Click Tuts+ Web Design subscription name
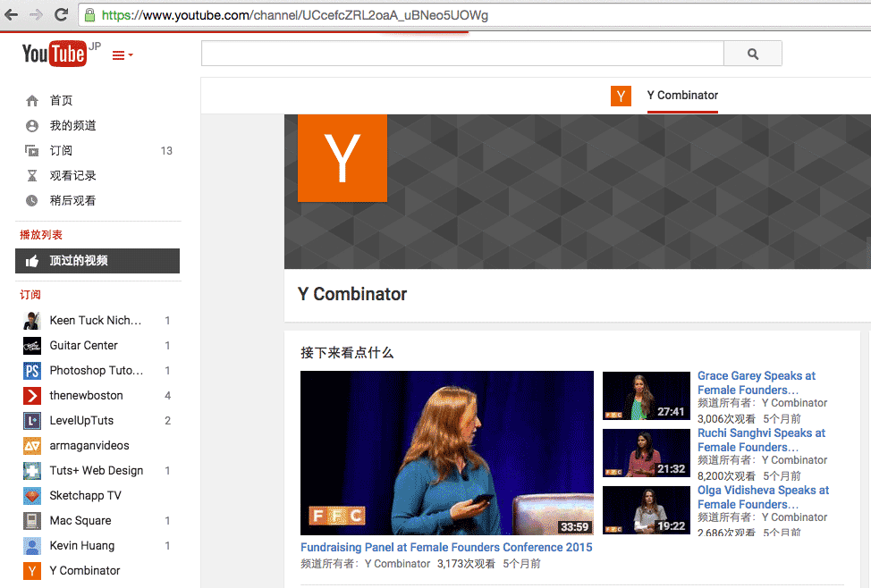The image size is (871, 588). coord(97,471)
